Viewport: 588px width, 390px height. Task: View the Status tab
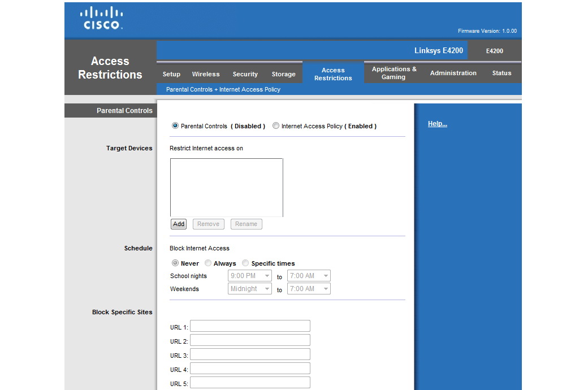(501, 73)
